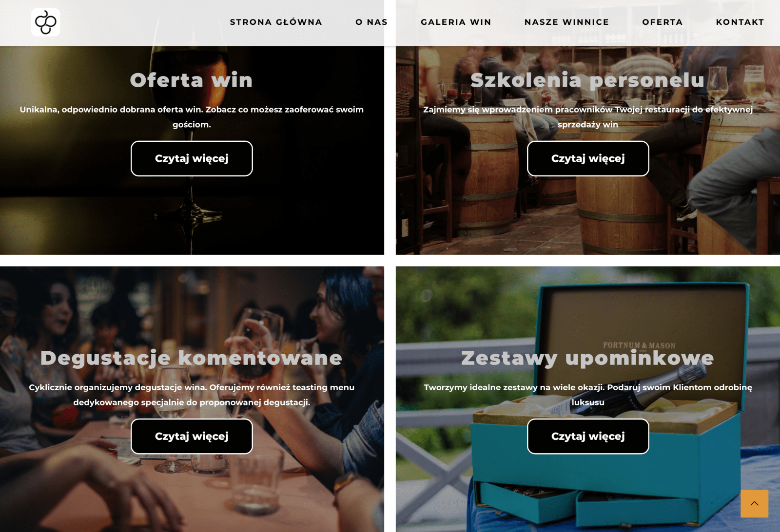Viewport: 780px width, 532px height.
Task: Open the Oferta menu item
Action: tap(663, 22)
